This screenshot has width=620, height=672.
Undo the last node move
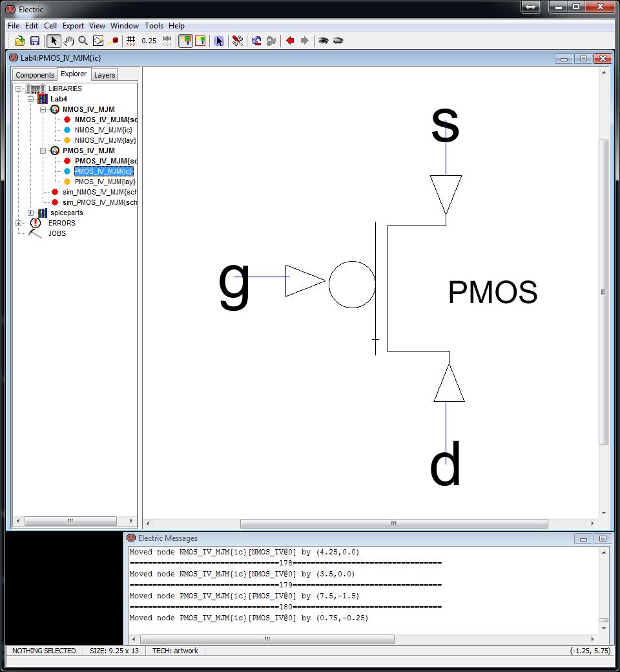click(x=255, y=40)
